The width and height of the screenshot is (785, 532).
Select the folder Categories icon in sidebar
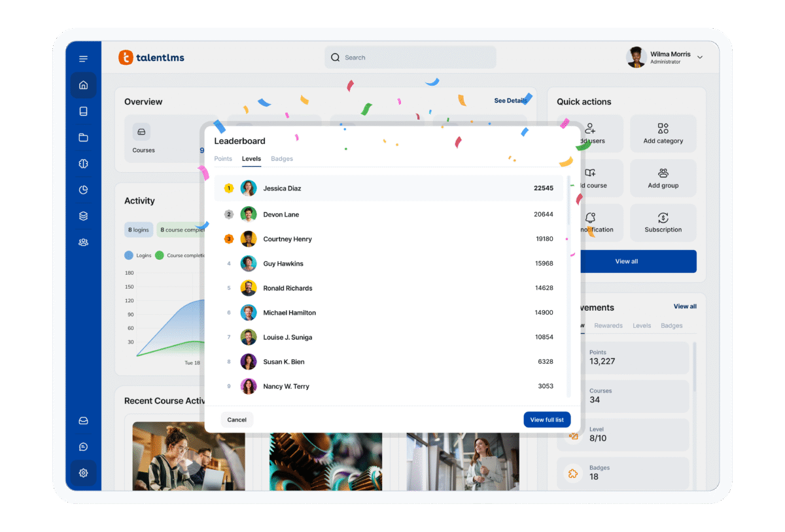click(83, 137)
